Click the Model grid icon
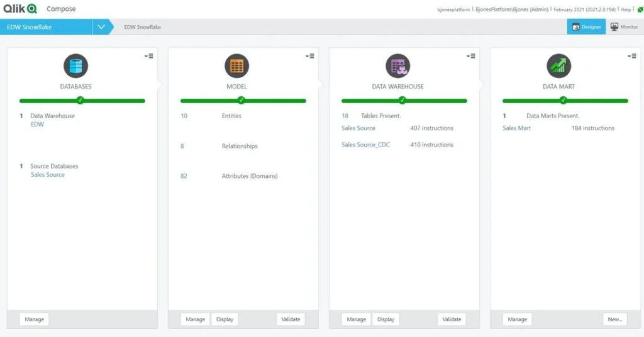Viewport: 644px width, 337px height. (x=237, y=66)
